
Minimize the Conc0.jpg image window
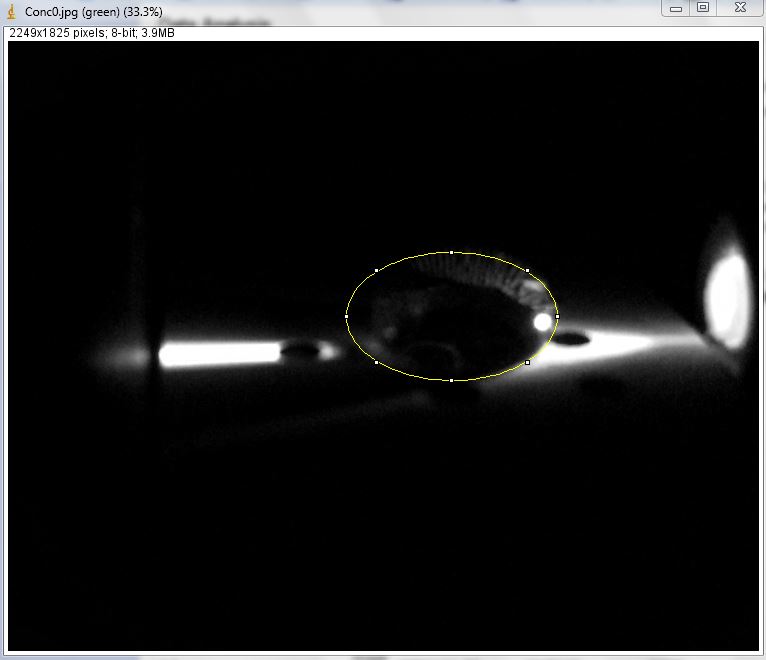click(676, 8)
